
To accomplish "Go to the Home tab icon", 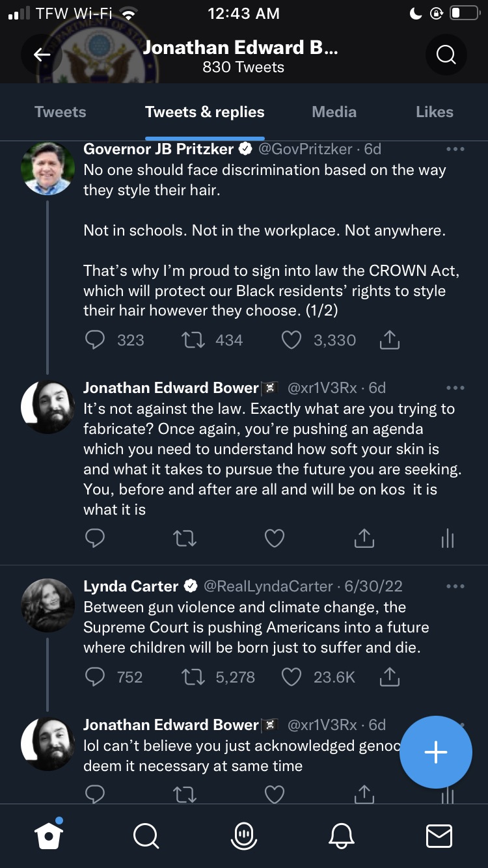I will pyautogui.click(x=49, y=835).
